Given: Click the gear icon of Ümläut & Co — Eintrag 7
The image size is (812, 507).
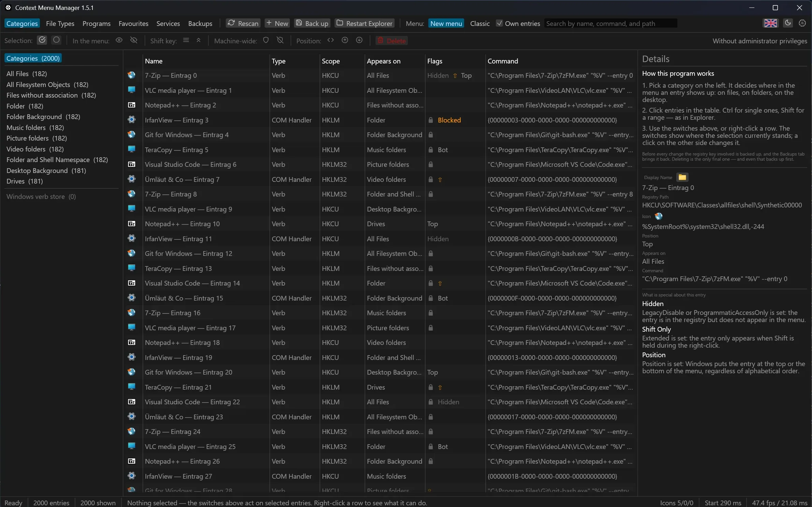Looking at the screenshot, I should tap(132, 179).
